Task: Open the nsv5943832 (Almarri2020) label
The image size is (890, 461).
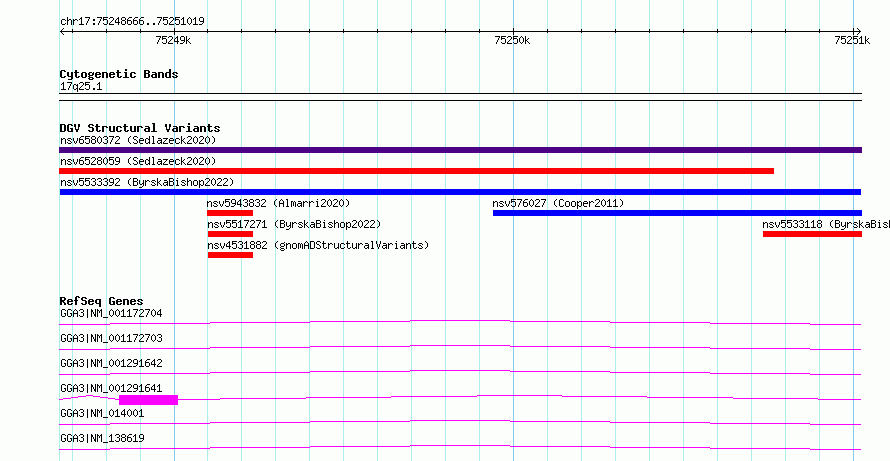Action: 279,203
